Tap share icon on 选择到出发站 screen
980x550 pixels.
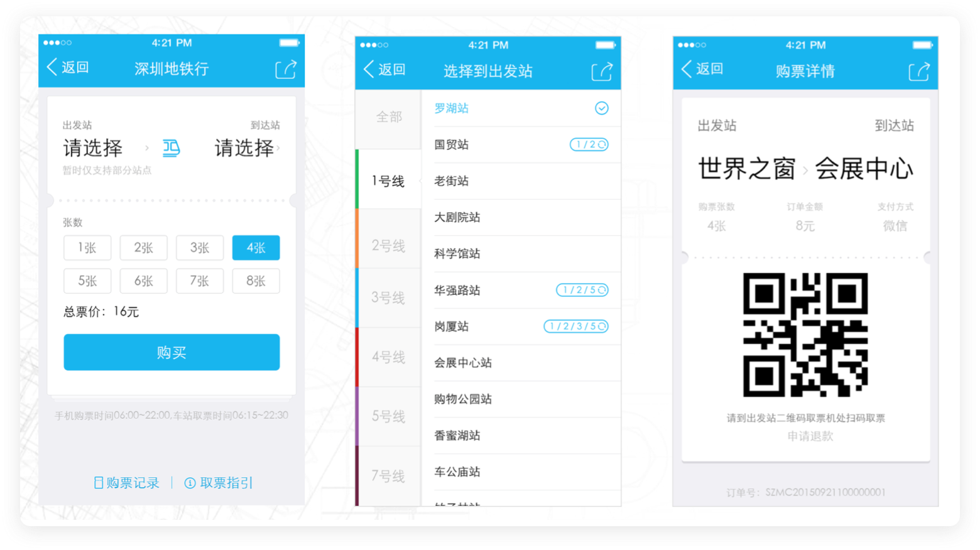[x=602, y=71]
